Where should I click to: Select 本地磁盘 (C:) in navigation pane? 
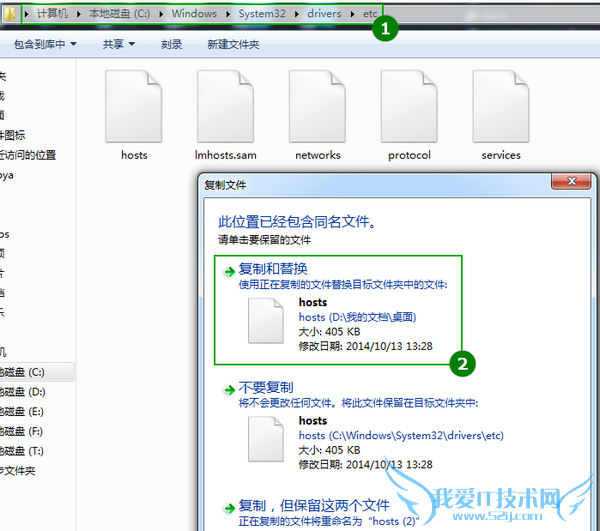(37, 372)
